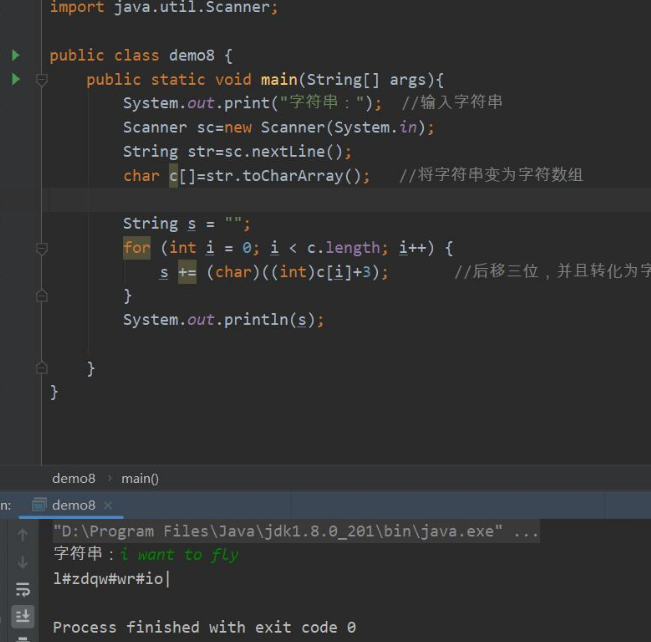Image resolution: width=651 pixels, height=642 pixels.
Task: Click the empty highlighted current editor line
Action: [x=346, y=200]
